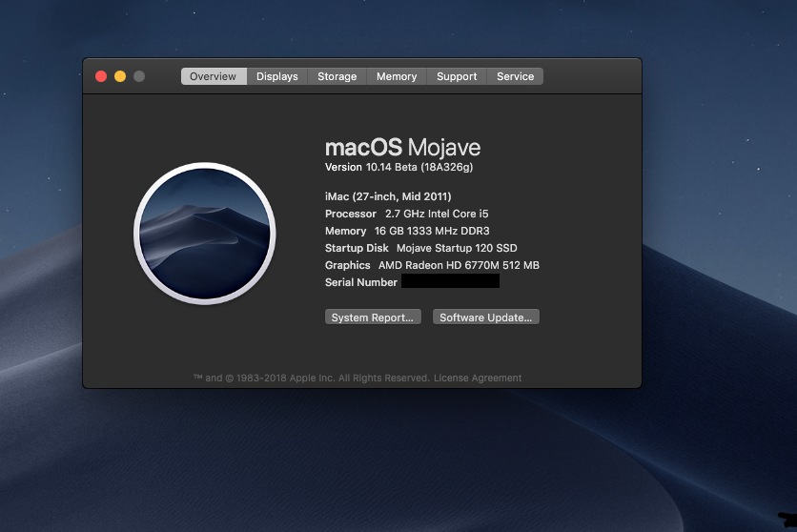Image resolution: width=797 pixels, height=532 pixels.
Task: Click iMac (27-inch, Mid 2011) model text
Action: tap(388, 196)
